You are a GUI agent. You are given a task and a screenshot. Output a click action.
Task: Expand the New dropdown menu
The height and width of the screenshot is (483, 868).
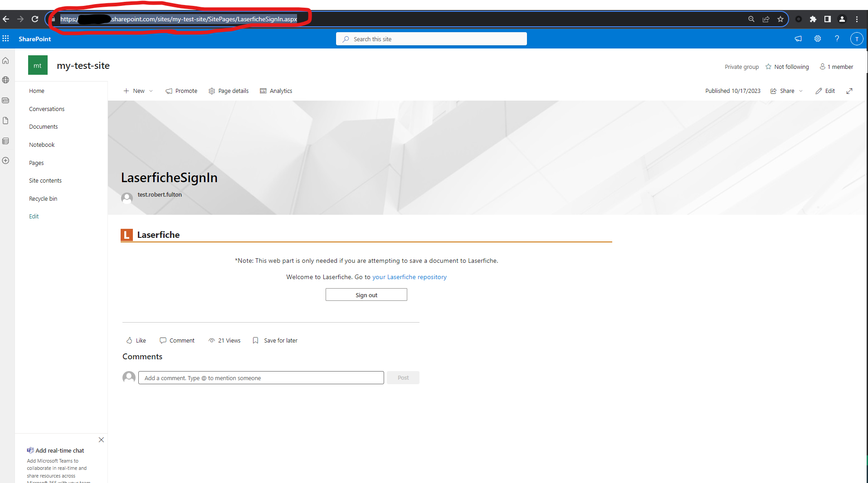tap(151, 91)
